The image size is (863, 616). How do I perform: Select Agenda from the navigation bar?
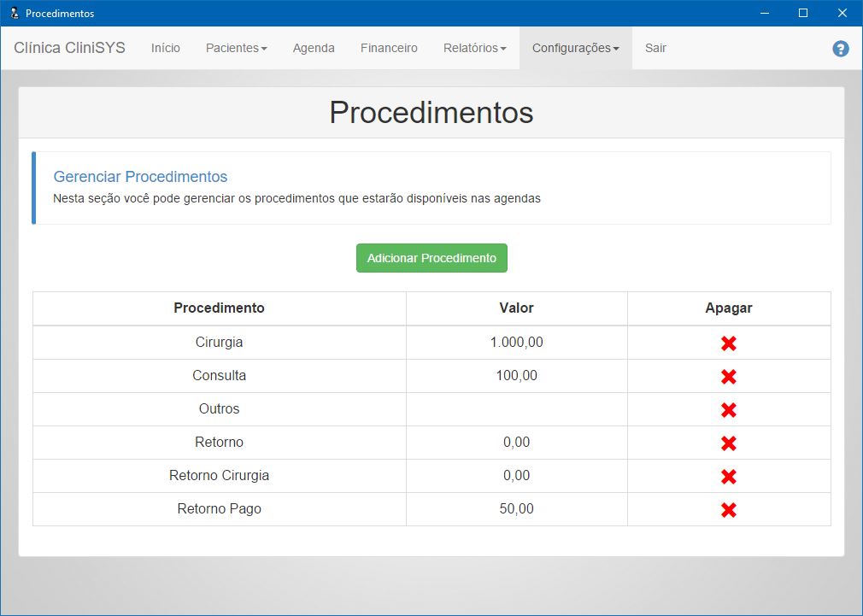click(x=314, y=49)
